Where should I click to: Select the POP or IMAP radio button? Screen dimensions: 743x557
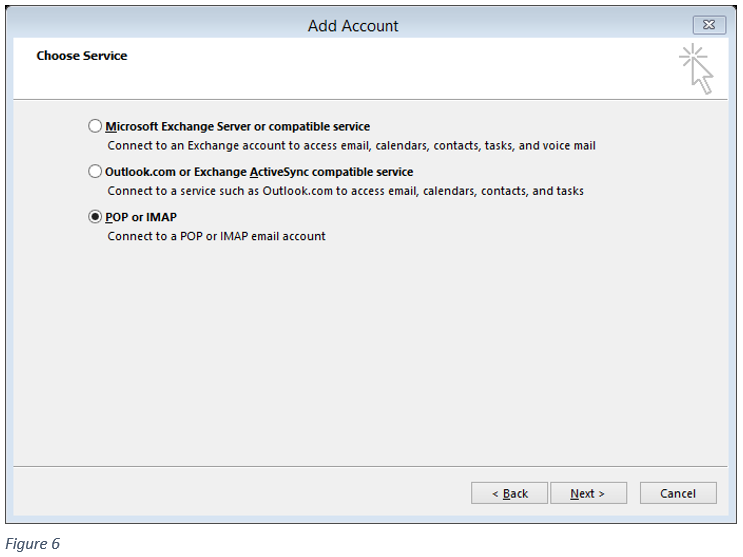95,217
